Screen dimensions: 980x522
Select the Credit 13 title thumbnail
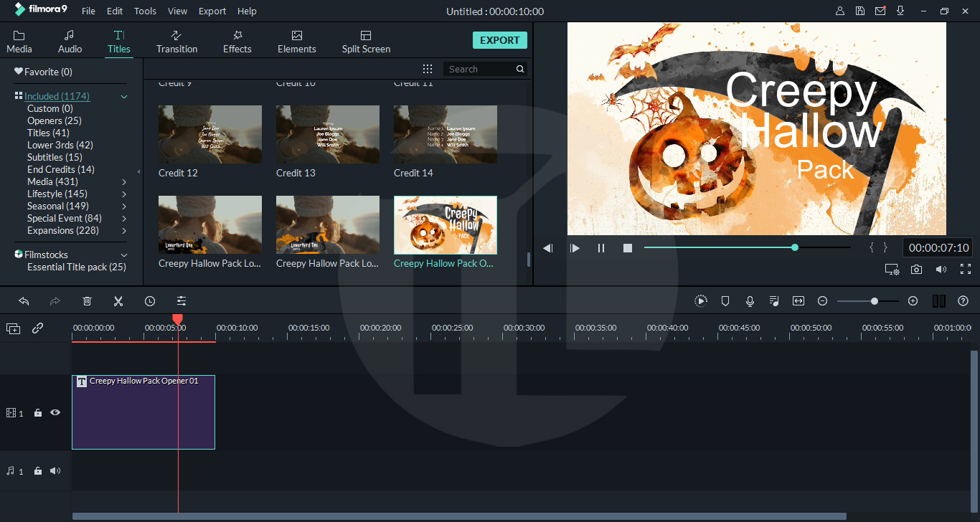click(x=328, y=135)
